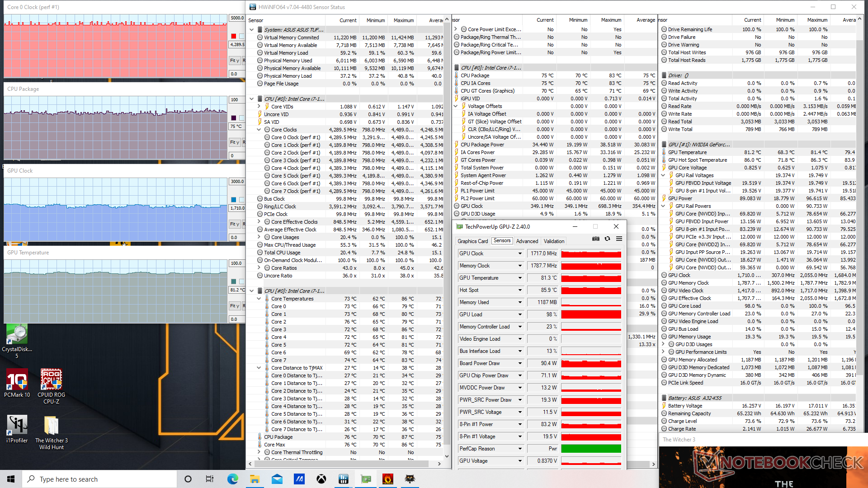Switch to The Witcher 3 wolf taskbar icon
Viewport: 868px width, 488px height.
point(410,479)
